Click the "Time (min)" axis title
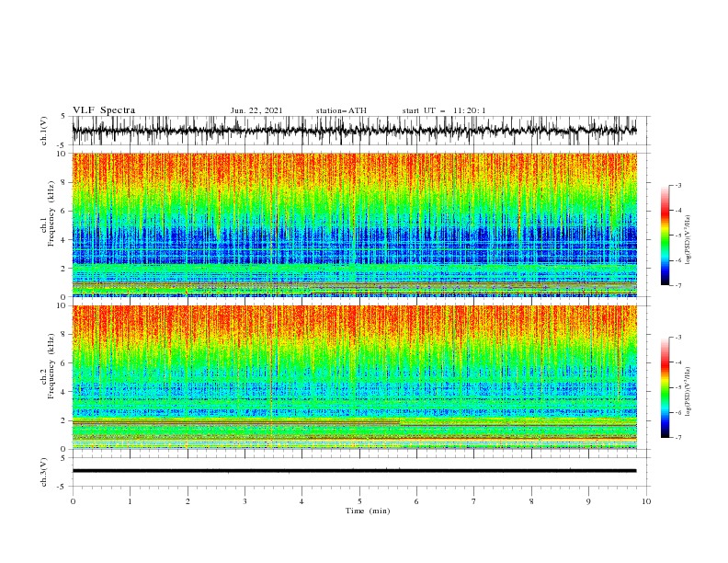The image size is (728, 563). tap(368, 511)
